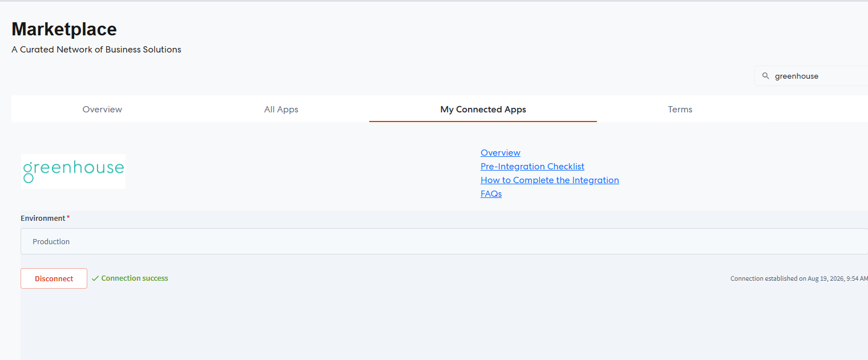
Task: Open the FAQs link
Action: pos(491,194)
